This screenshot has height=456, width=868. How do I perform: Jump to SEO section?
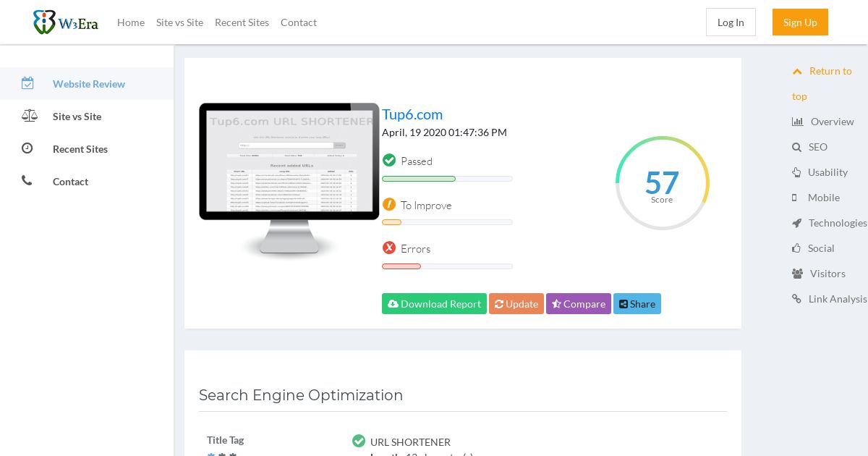818,147
